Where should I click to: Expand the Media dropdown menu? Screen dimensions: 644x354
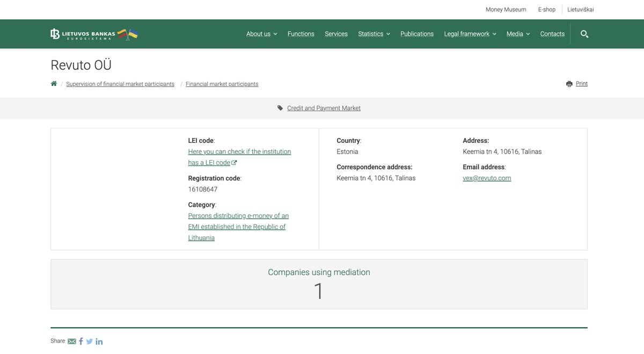click(x=518, y=34)
